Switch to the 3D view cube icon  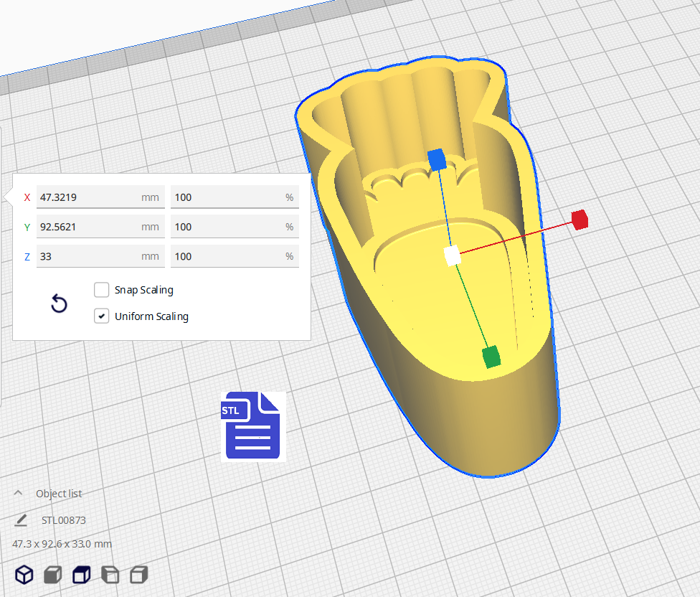[24, 574]
